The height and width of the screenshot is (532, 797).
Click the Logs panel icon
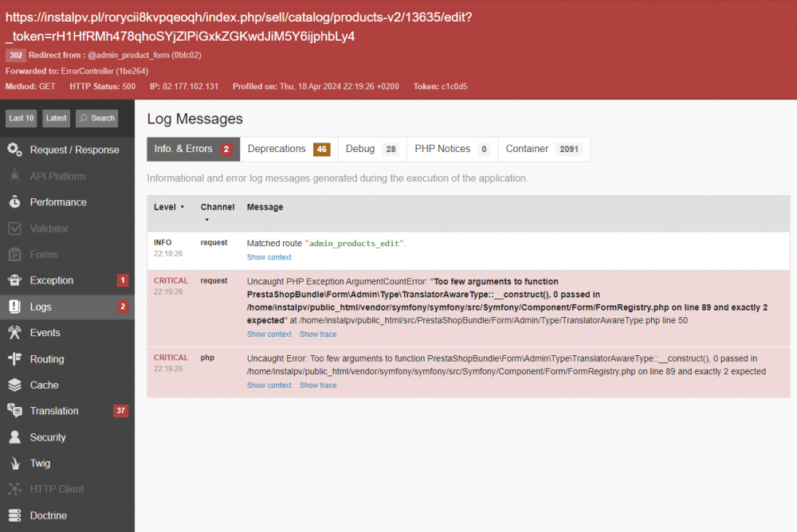click(x=14, y=307)
